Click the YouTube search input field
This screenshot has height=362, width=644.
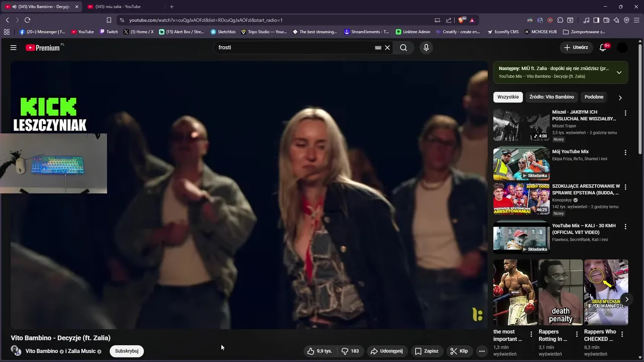tap(294, 47)
